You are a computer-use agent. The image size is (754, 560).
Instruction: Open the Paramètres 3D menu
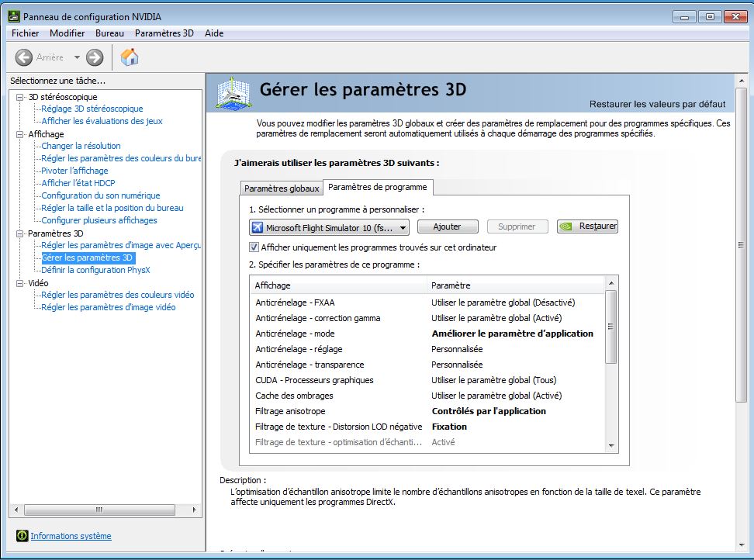164,33
